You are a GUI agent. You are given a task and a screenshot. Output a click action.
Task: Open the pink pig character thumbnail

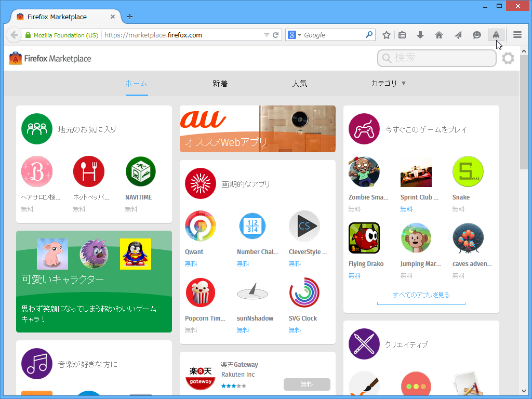[x=52, y=254]
